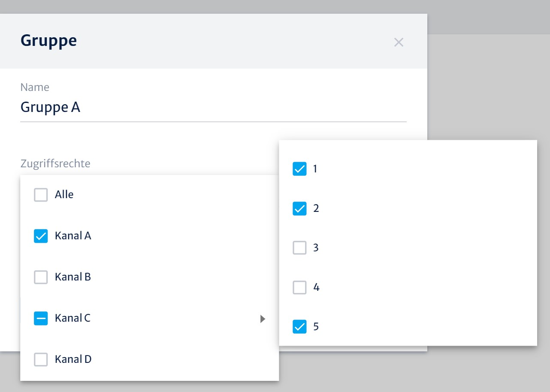Click the Gruppe dialog heading
This screenshot has height=392, width=550.
pyautogui.click(x=48, y=41)
